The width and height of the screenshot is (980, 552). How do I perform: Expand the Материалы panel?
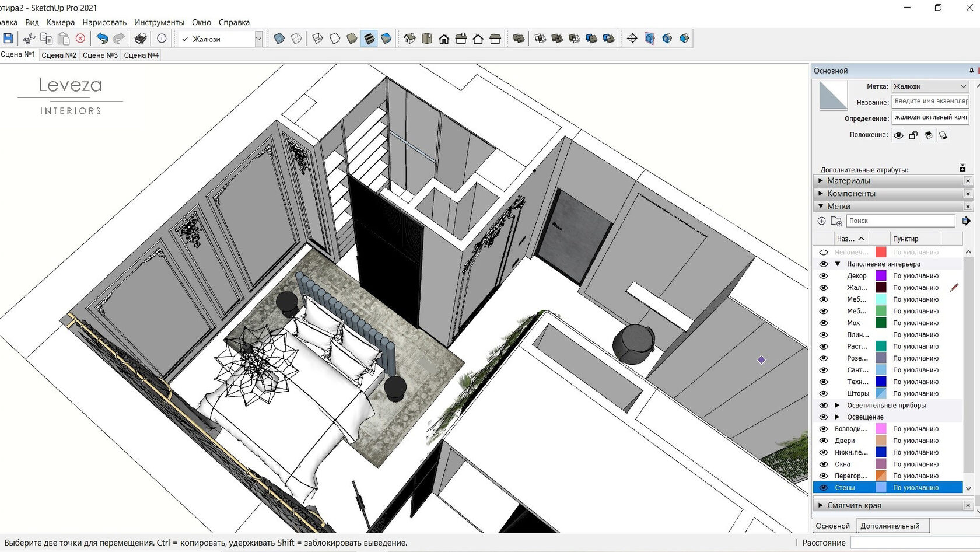[x=848, y=181]
